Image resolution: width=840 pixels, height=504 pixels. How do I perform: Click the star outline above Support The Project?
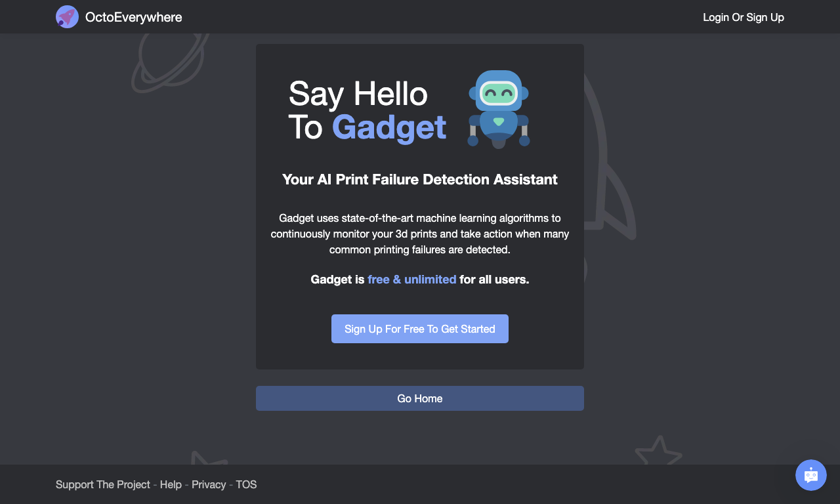point(209,457)
